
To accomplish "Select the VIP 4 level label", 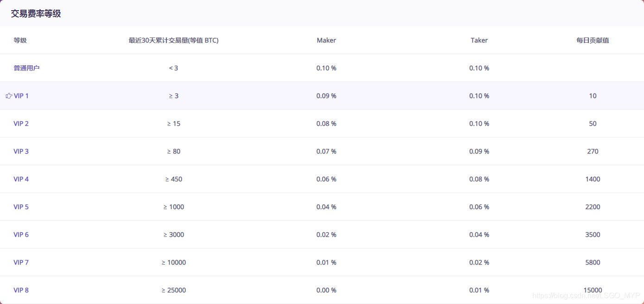I will click(x=21, y=179).
